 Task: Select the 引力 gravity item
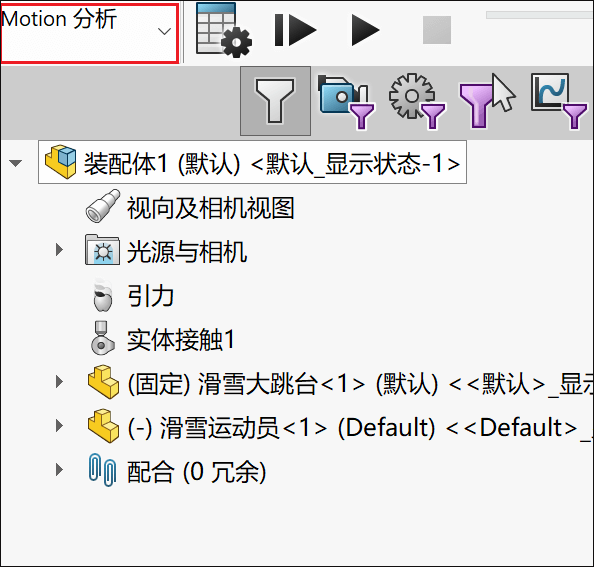(x=150, y=296)
